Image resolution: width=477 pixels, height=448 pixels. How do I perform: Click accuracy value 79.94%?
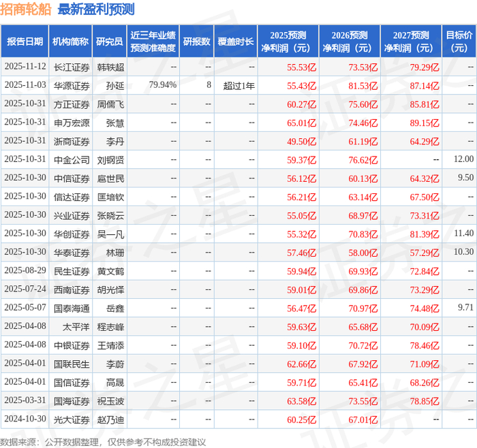[x=162, y=85]
